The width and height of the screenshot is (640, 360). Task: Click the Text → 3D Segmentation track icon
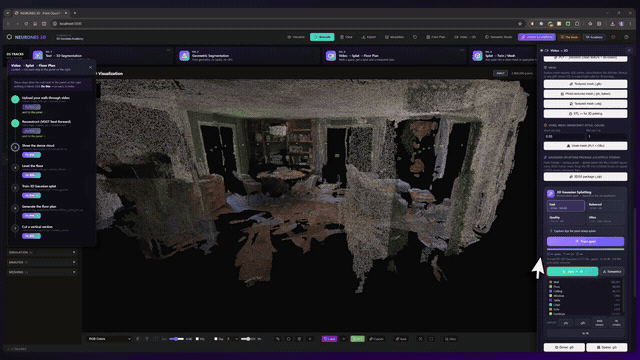38,55
